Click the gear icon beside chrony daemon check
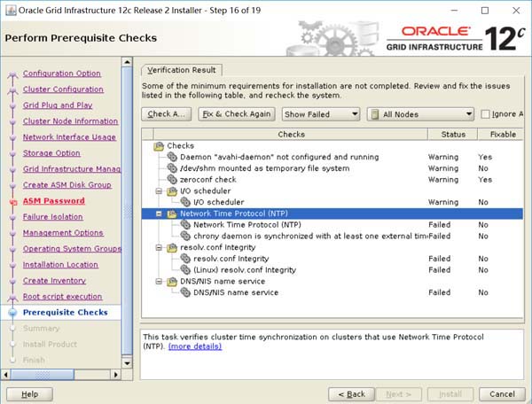Screen dimensions: 532x404 click(185, 236)
